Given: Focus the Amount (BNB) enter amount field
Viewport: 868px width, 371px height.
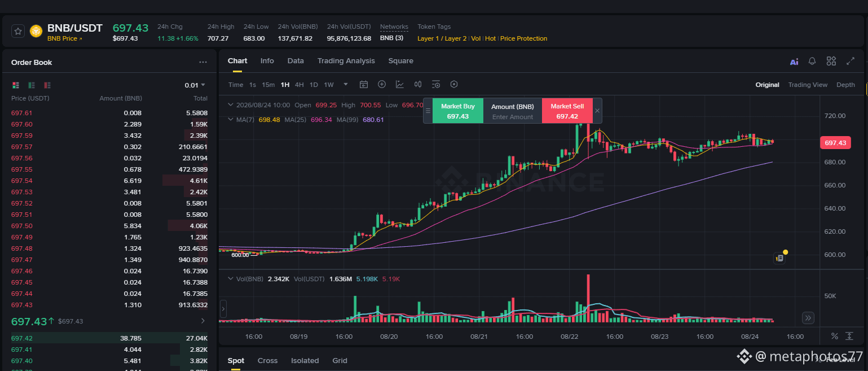Looking at the screenshot, I should [513, 116].
